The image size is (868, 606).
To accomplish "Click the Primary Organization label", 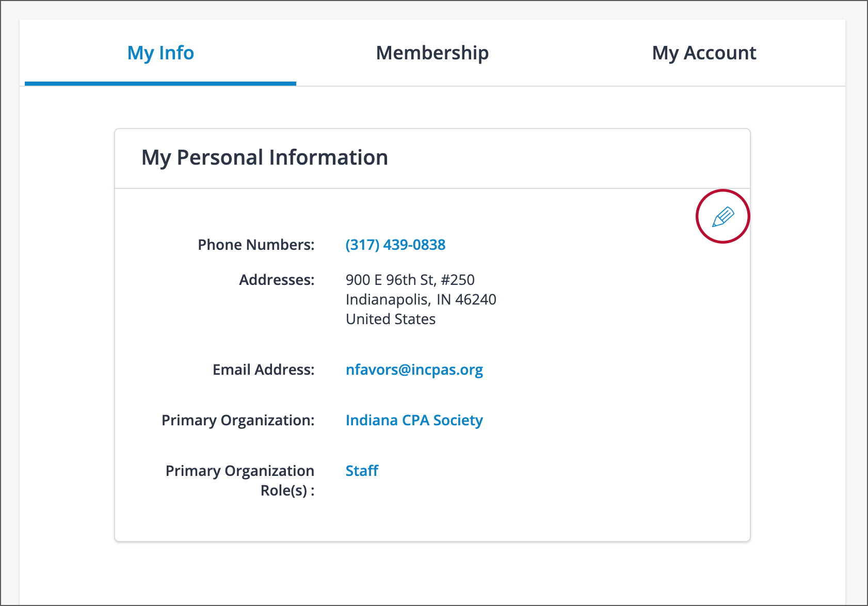I will pyautogui.click(x=238, y=420).
